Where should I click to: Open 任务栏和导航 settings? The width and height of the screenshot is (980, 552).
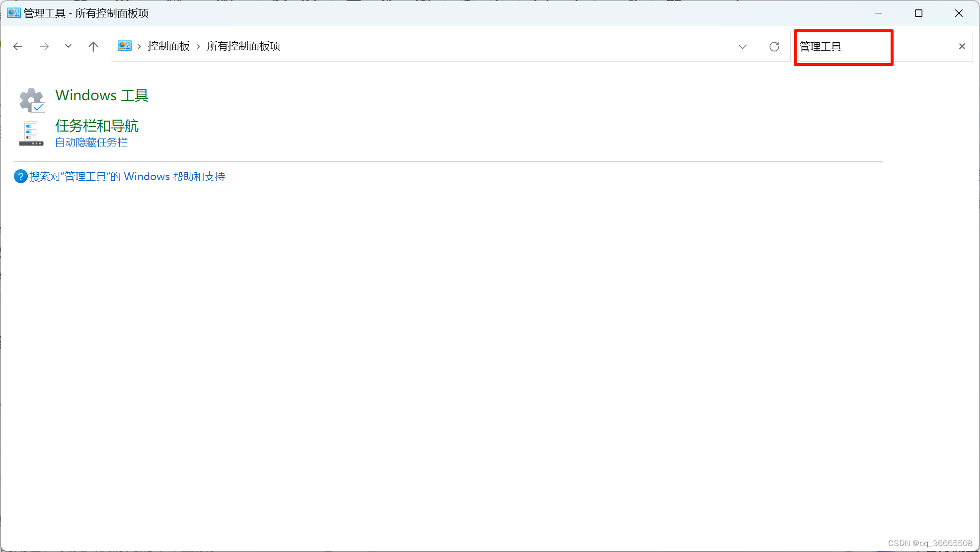point(97,126)
